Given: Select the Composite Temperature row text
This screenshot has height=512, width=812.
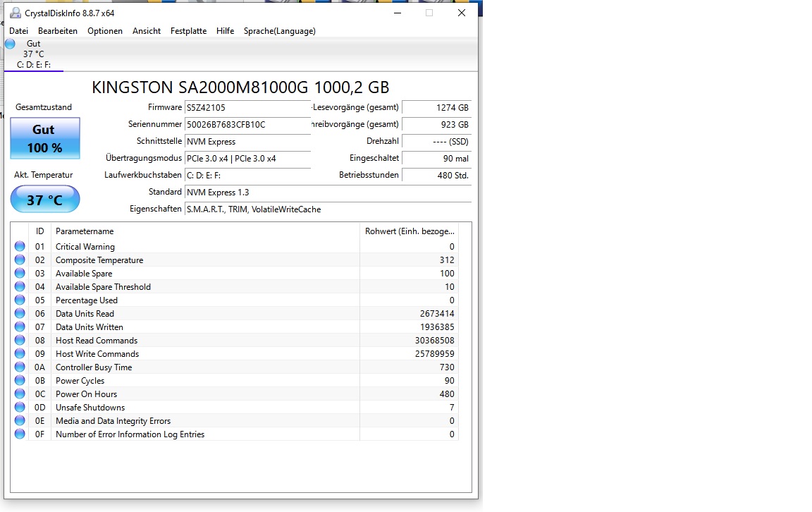Looking at the screenshot, I should point(99,260).
